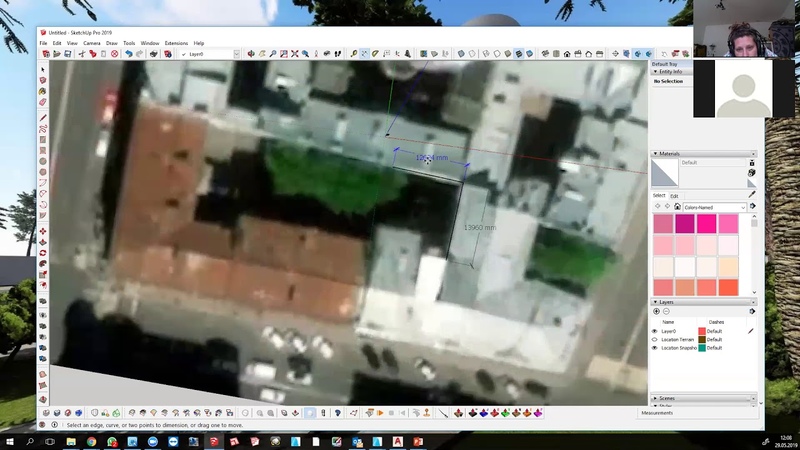
Task: Collapse the Materials panel
Action: pos(655,154)
